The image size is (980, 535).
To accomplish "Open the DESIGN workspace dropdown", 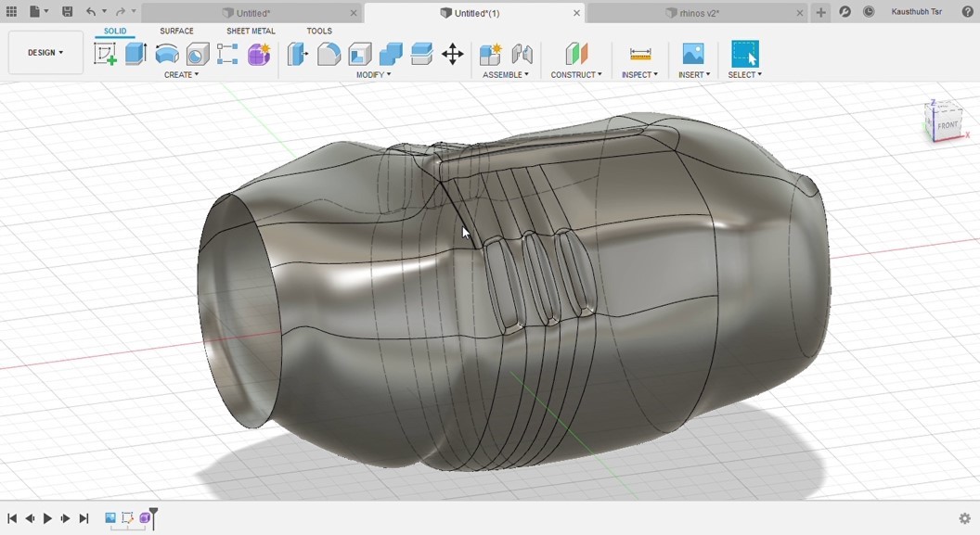I will point(45,53).
